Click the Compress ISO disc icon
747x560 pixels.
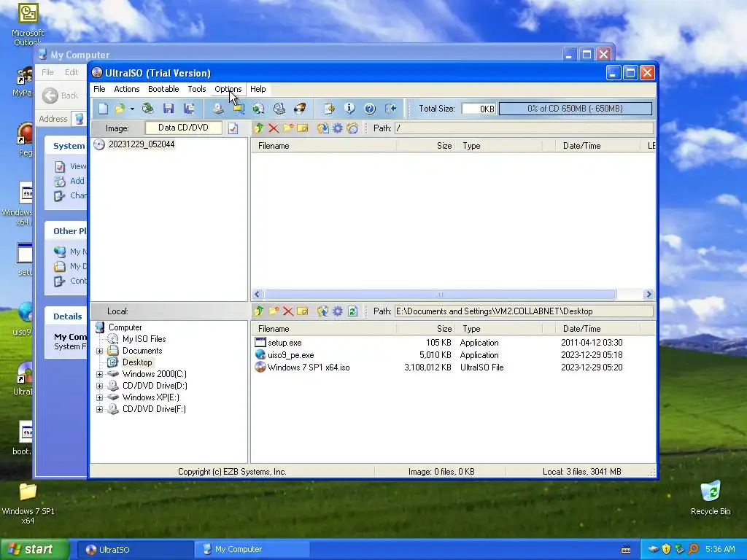click(x=259, y=109)
